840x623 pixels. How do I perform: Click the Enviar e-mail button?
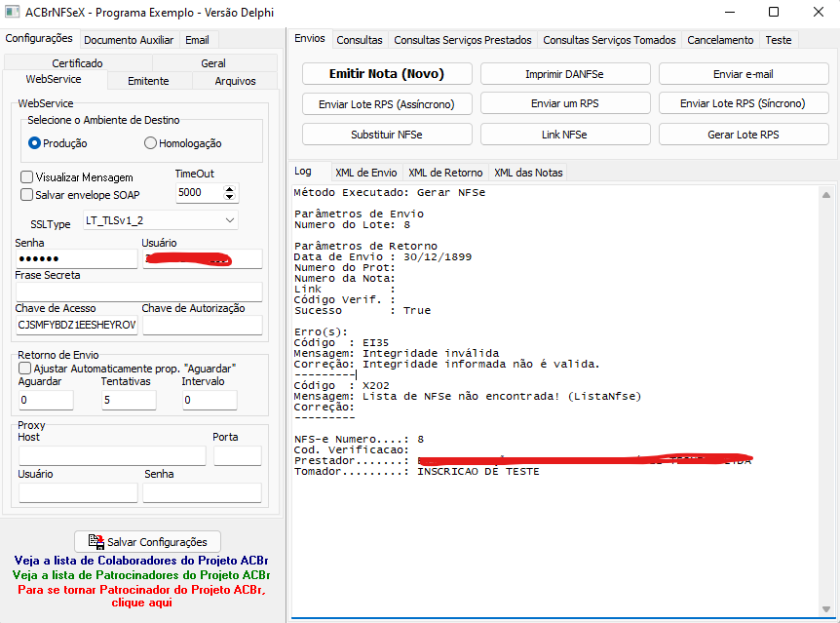(x=744, y=74)
